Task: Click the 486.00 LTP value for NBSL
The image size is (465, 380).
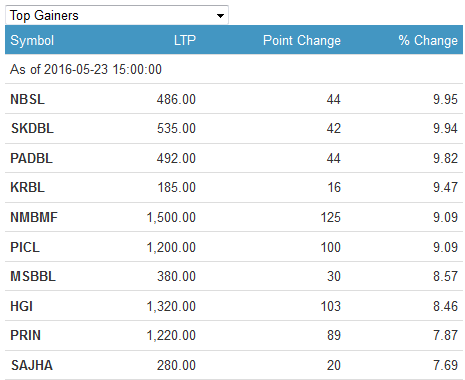Action: [176, 99]
